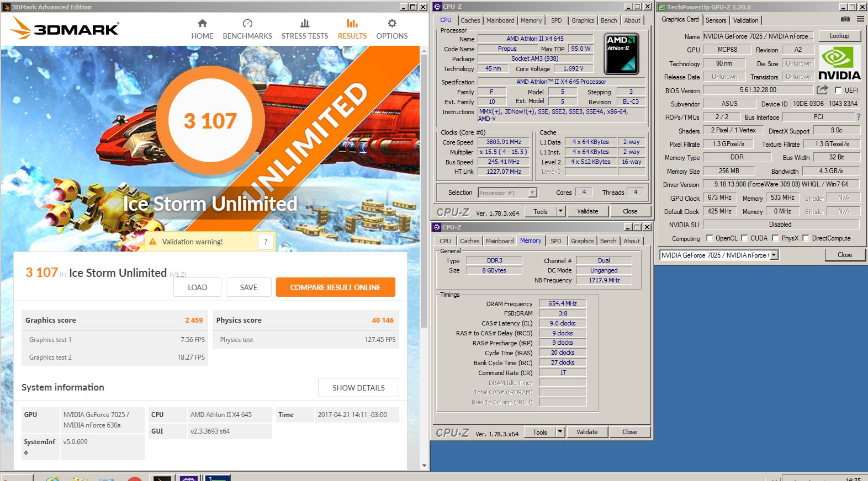Open SPD tab in upper CPU-Z

click(557, 20)
